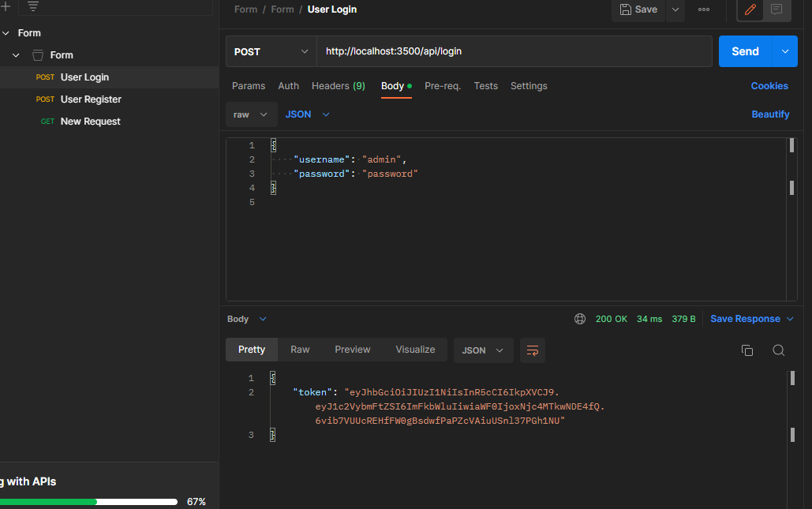Open the filter icon in sidebar
812x509 pixels.
tap(33, 6)
